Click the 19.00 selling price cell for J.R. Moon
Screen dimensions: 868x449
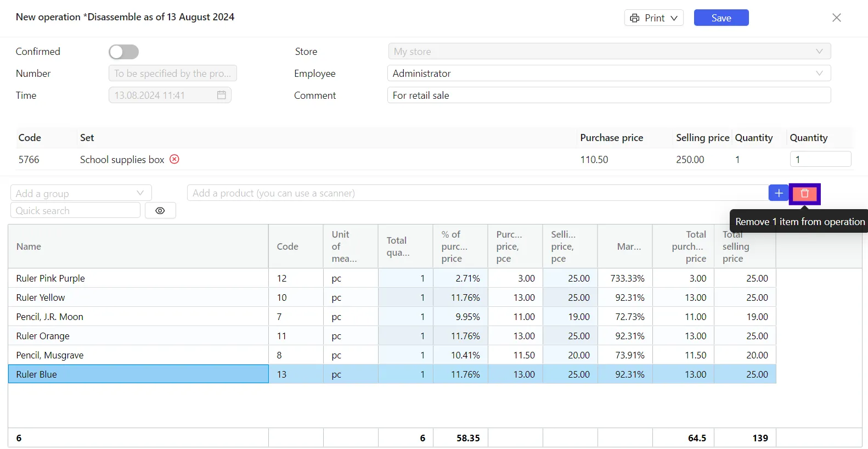pyautogui.click(x=570, y=317)
